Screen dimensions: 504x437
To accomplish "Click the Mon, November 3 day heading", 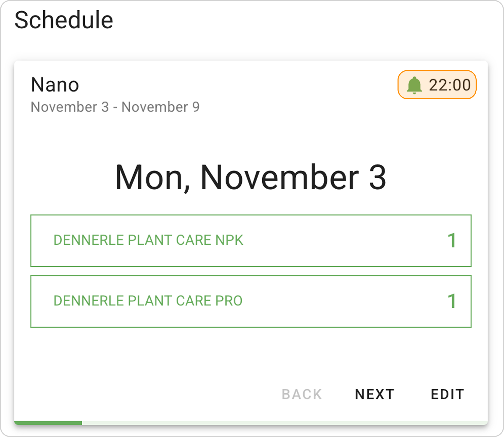I will 250,177.
